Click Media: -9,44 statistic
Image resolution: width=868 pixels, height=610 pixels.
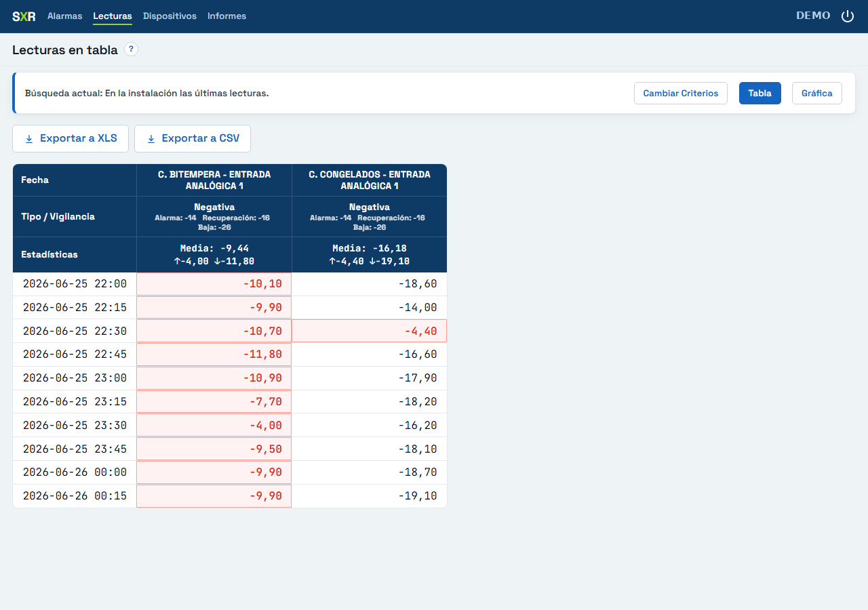click(214, 249)
